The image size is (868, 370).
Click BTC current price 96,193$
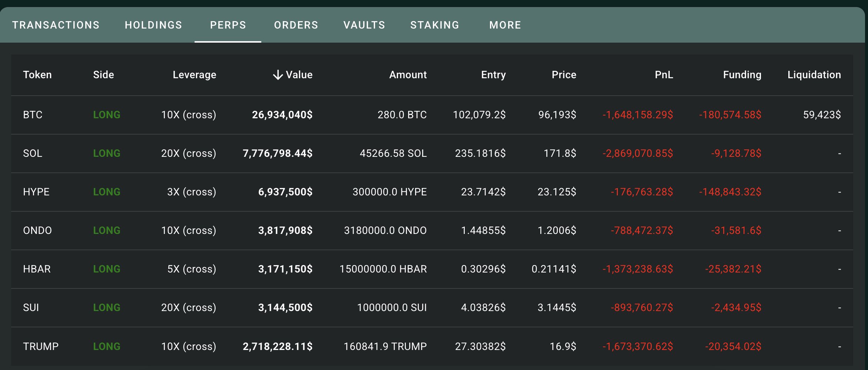557,115
